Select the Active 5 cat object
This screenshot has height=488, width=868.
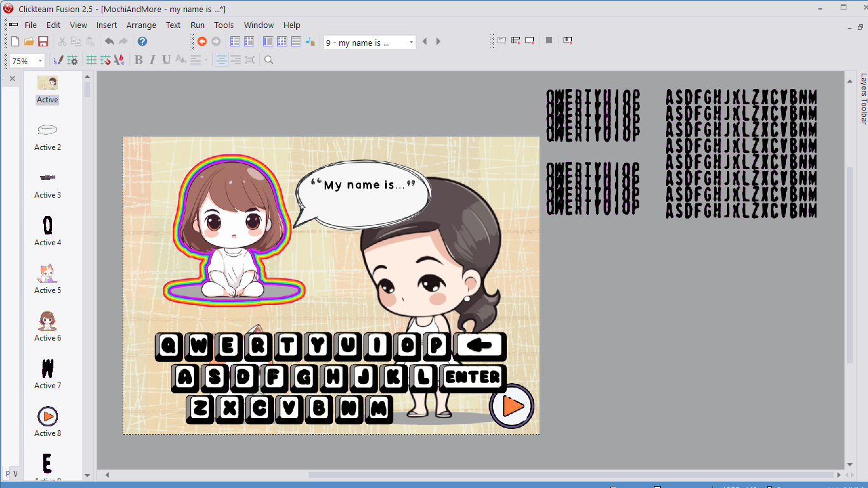point(48,279)
